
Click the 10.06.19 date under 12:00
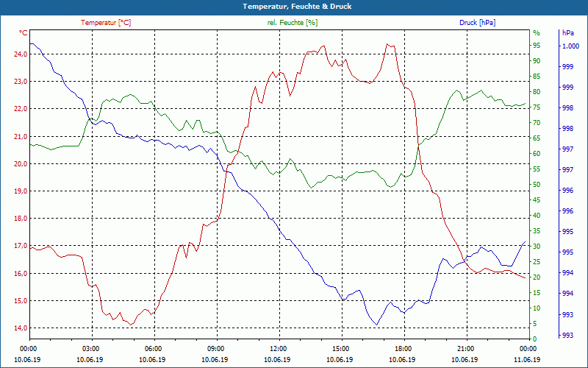[278, 359]
